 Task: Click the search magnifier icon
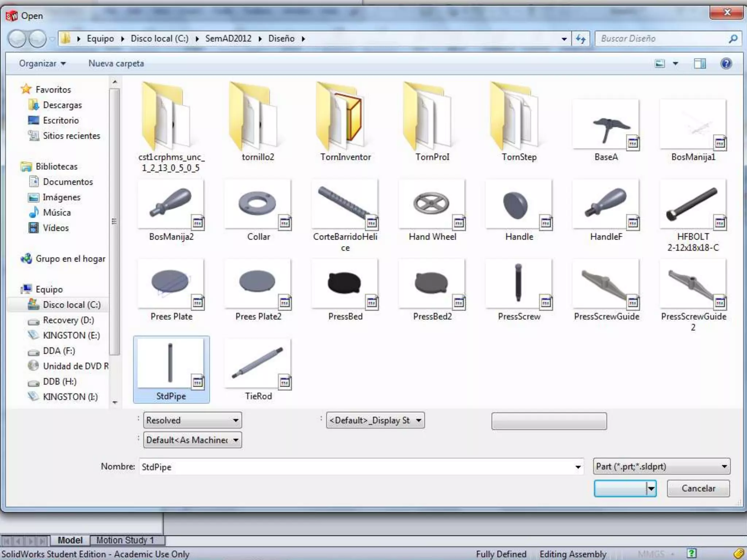point(733,39)
